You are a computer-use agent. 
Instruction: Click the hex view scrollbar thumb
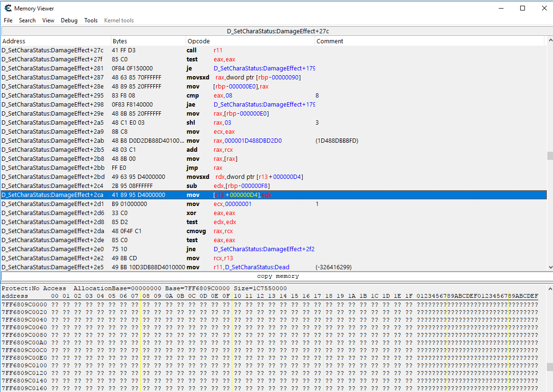click(x=550, y=367)
